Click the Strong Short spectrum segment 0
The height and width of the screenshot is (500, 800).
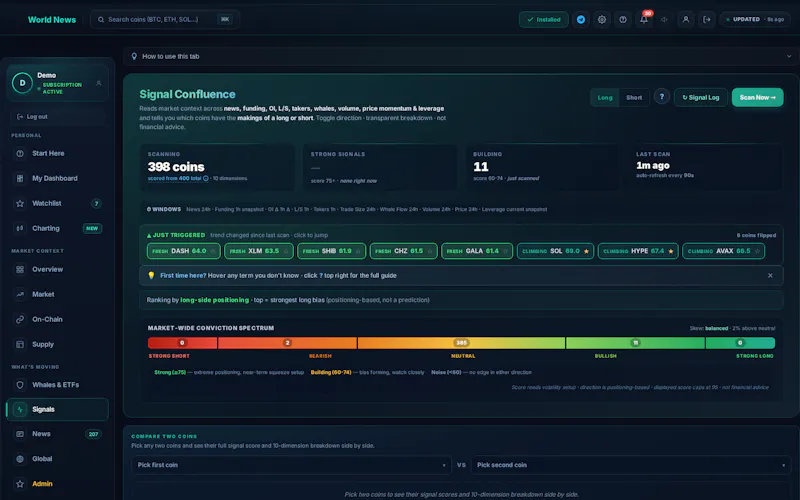tap(182, 343)
